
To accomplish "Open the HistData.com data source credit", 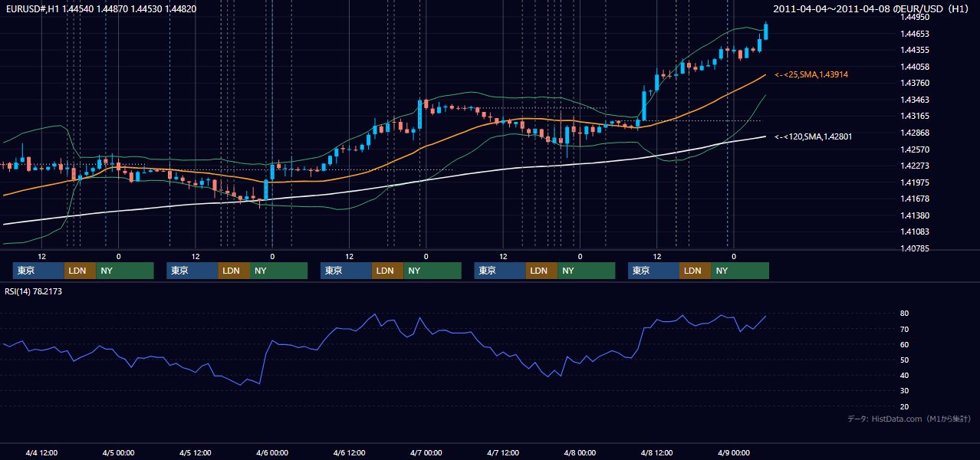I will pos(909,419).
